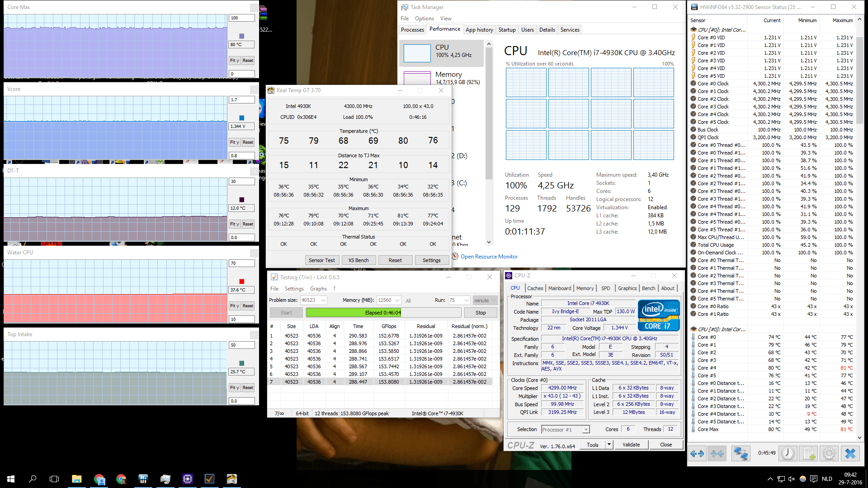This screenshot has width=868, height=488.
Task: Switch to CPU-Z Mainboard tab
Action: [x=560, y=288]
